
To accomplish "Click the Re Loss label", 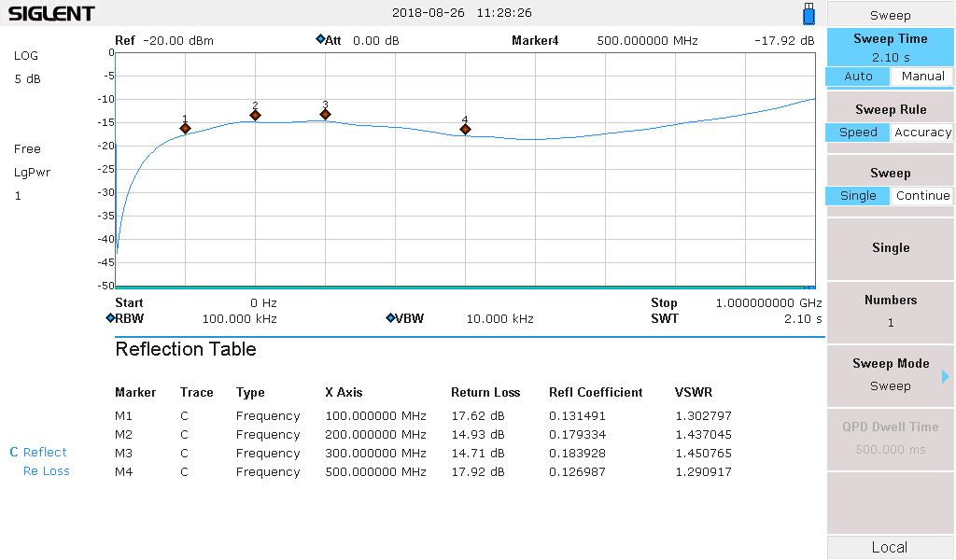I will [47, 471].
